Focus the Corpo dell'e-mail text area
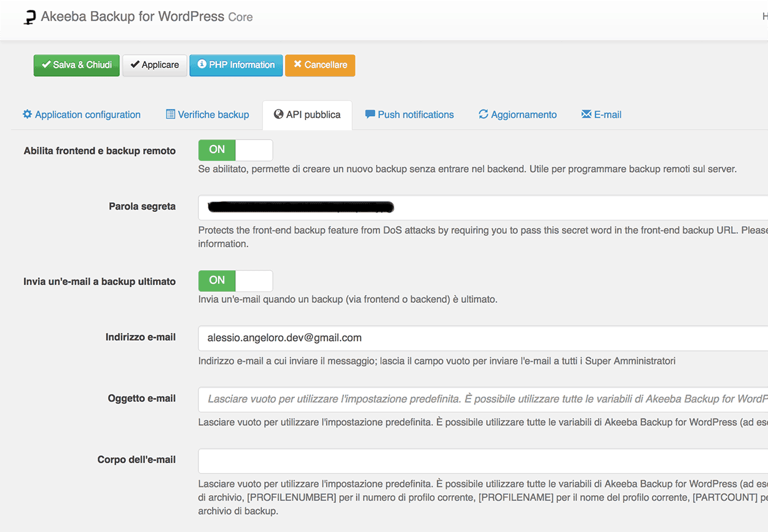 click(483, 461)
